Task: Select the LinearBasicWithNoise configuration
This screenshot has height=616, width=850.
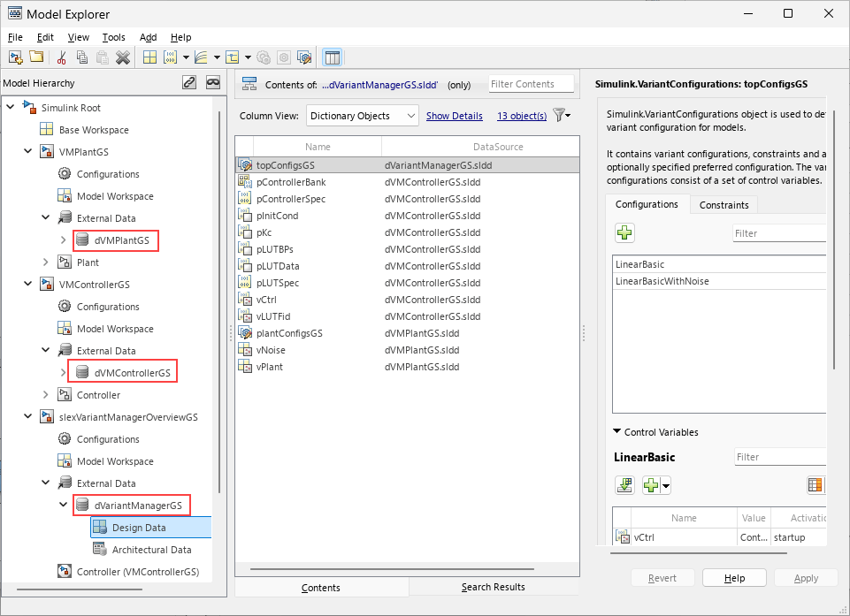Action: 719,281
